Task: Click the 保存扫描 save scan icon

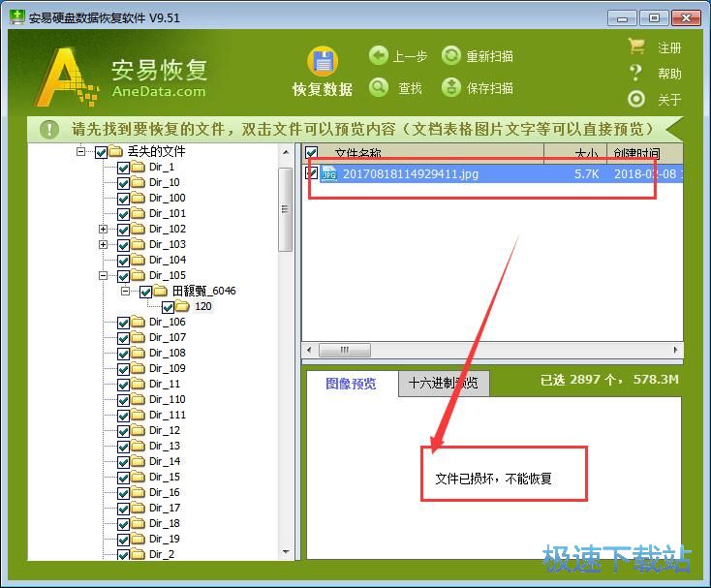Action: tap(450, 87)
